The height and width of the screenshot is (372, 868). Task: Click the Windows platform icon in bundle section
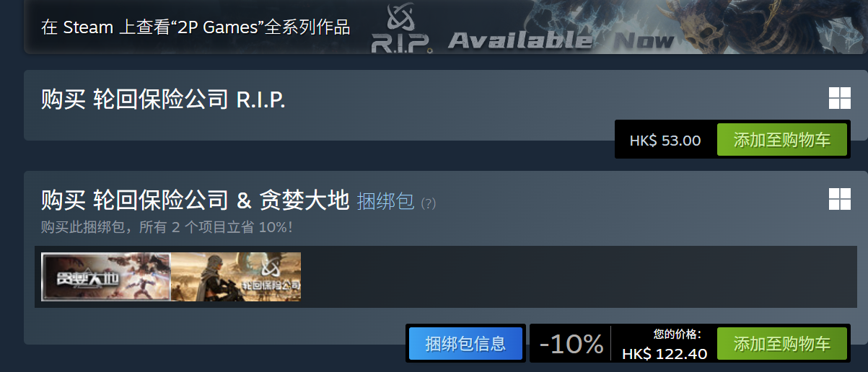(x=839, y=199)
